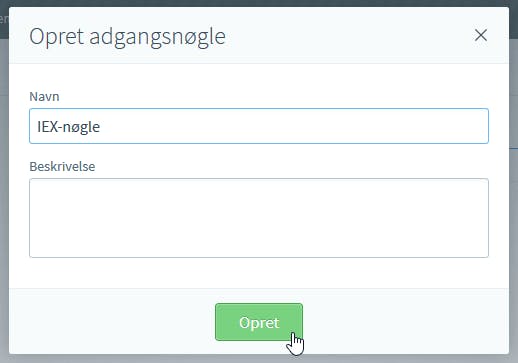This screenshot has height=363, width=518.
Task: Click the bottom-right corner of Beskrivelse box
Action: tap(485, 254)
